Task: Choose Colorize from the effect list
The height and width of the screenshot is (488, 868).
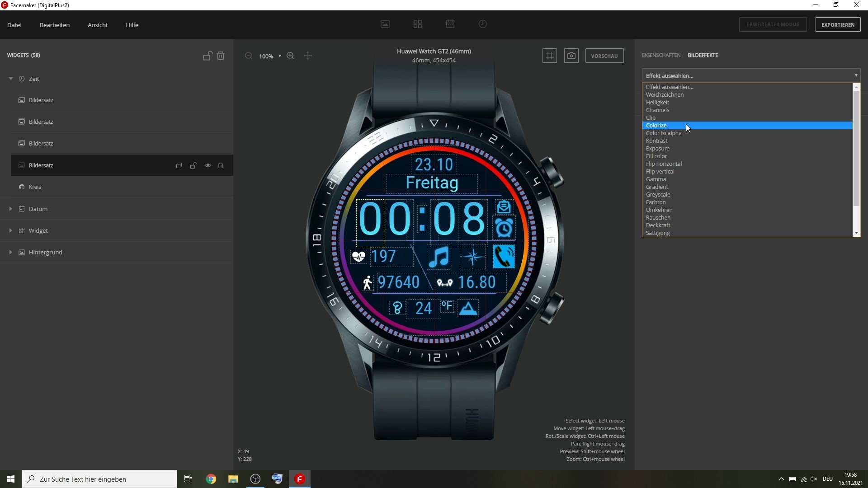Action: point(747,125)
